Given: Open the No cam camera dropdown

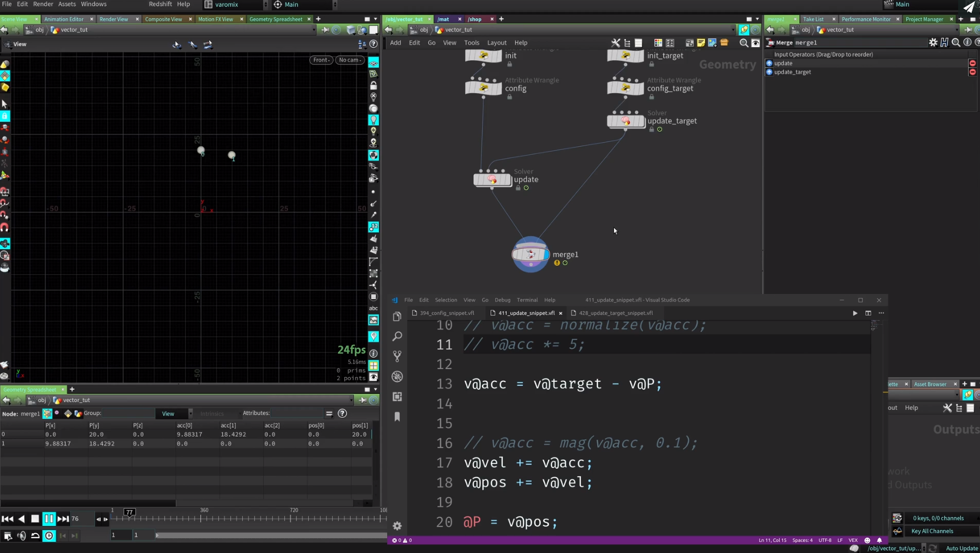Looking at the screenshot, I should point(350,60).
